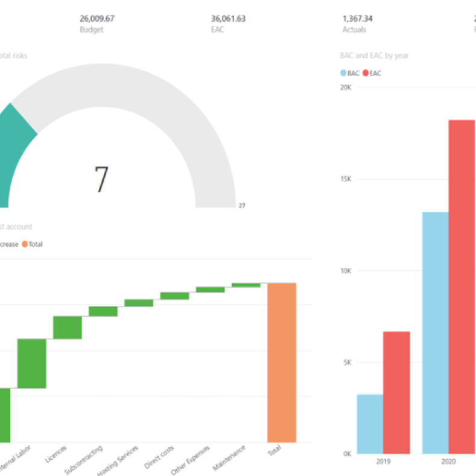Click the 26,009.67 Budget card
This screenshot has height=476, width=476.
pos(97,24)
